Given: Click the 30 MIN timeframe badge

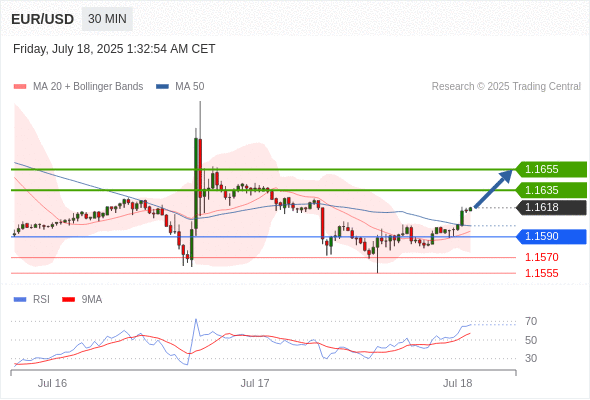Looking at the screenshot, I should click(x=107, y=19).
